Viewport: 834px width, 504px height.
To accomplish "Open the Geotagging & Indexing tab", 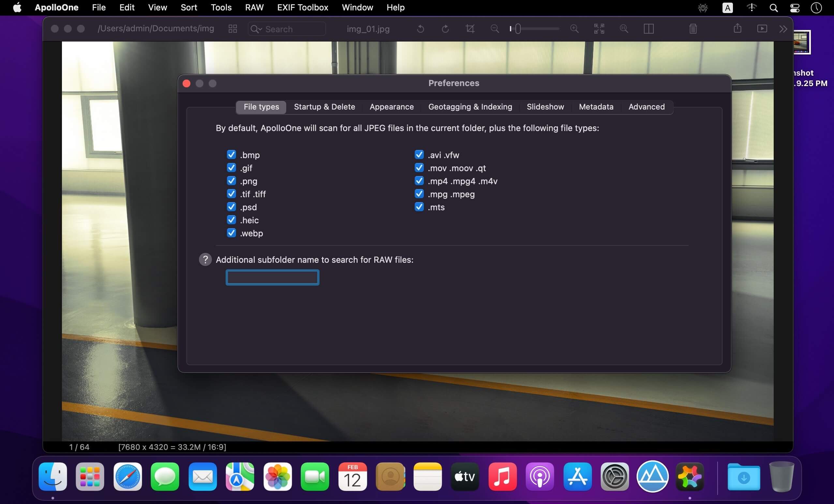I will click(x=470, y=107).
